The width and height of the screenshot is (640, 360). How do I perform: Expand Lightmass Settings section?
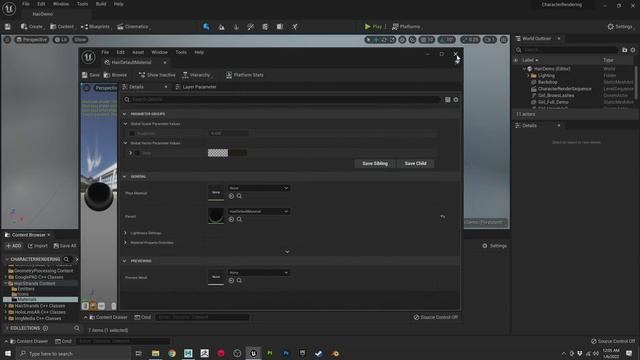[125, 233]
